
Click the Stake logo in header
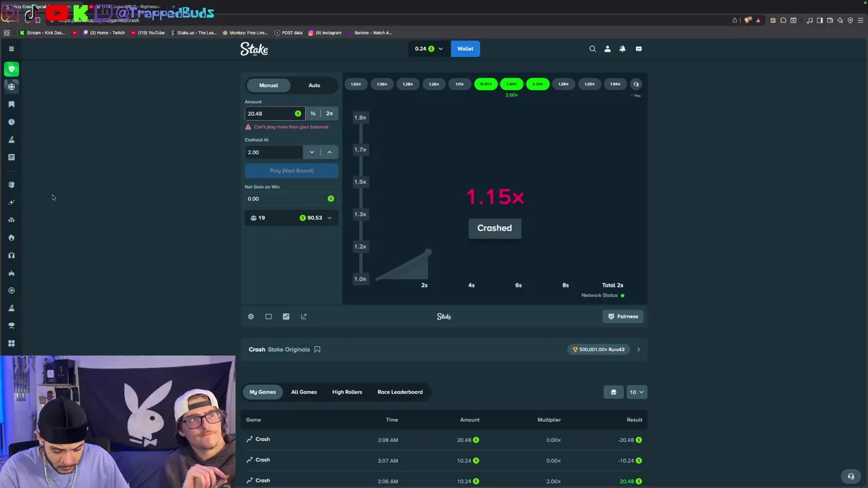pyautogui.click(x=254, y=49)
